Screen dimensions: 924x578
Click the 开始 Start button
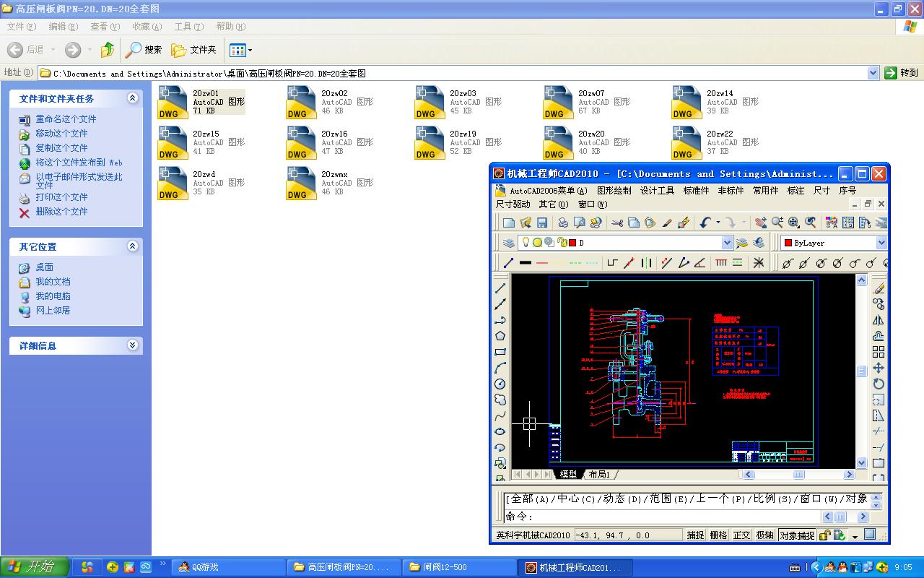click(34, 567)
